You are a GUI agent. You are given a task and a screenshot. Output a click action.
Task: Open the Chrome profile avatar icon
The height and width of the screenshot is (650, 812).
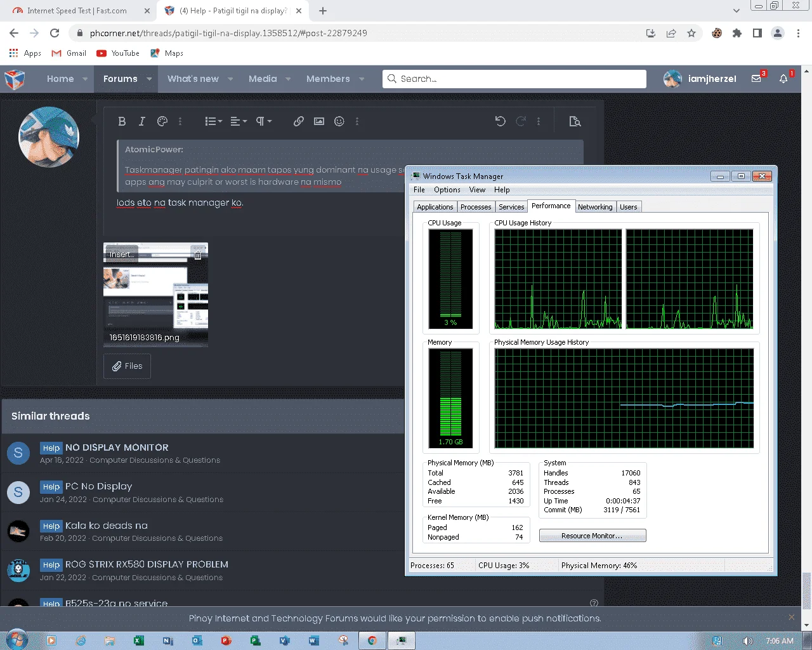778,33
